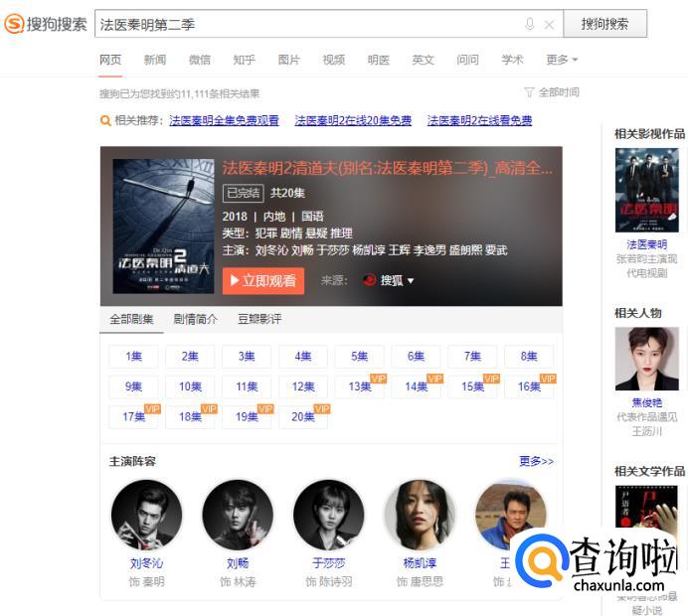Select the 英文 tab
Viewport: 688px width, 616px height.
[x=423, y=60]
